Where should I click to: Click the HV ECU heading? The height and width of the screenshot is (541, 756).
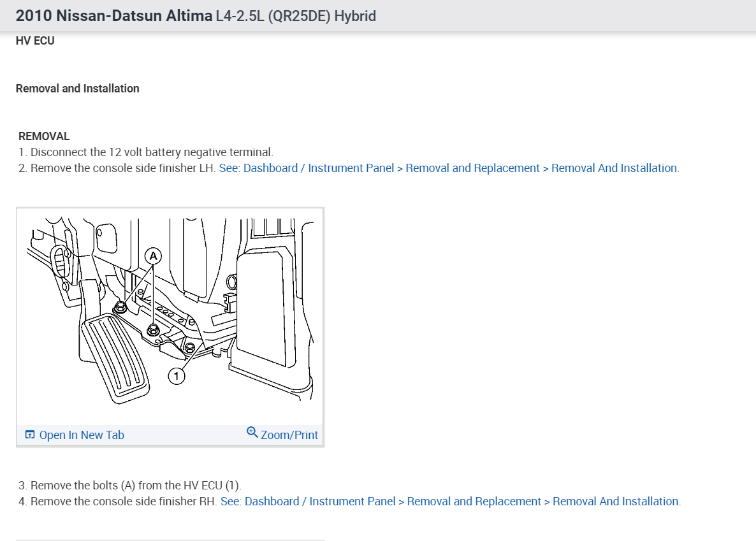pos(35,41)
